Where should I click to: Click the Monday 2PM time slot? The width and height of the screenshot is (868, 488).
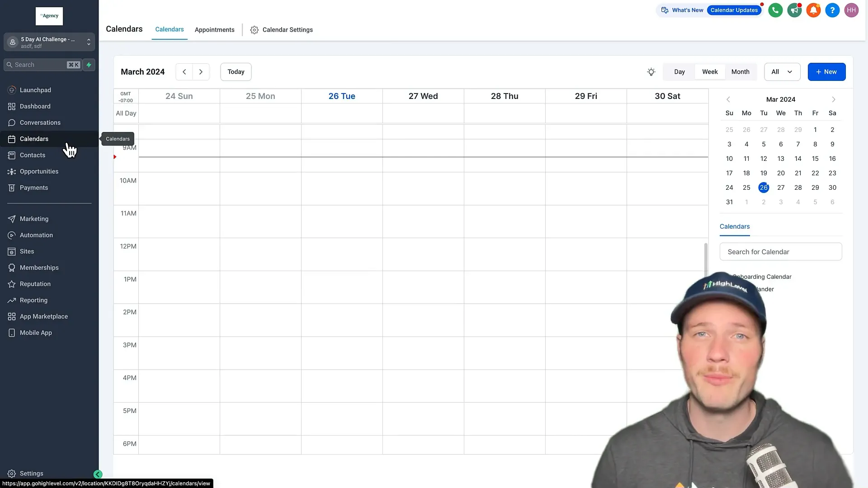coord(260,320)
